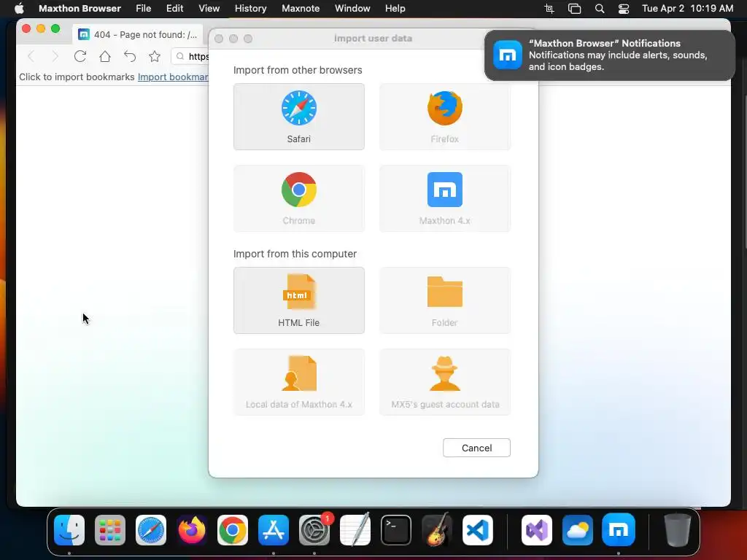
Task: Open Visual Studio from the Dock
Action: (537, 530)
